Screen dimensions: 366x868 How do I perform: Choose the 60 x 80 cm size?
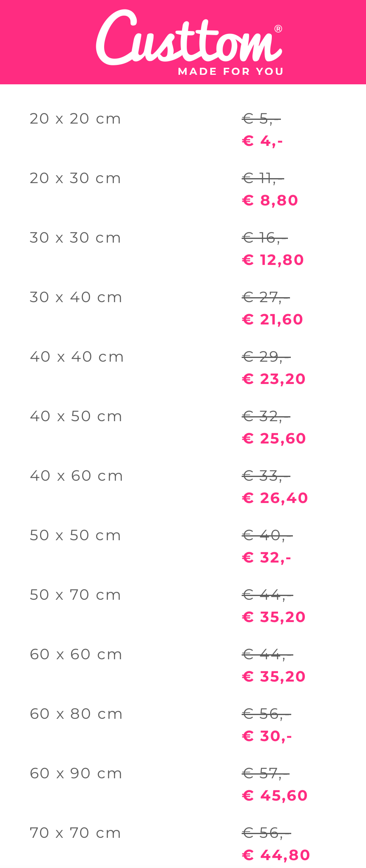[x=76, y=714]
